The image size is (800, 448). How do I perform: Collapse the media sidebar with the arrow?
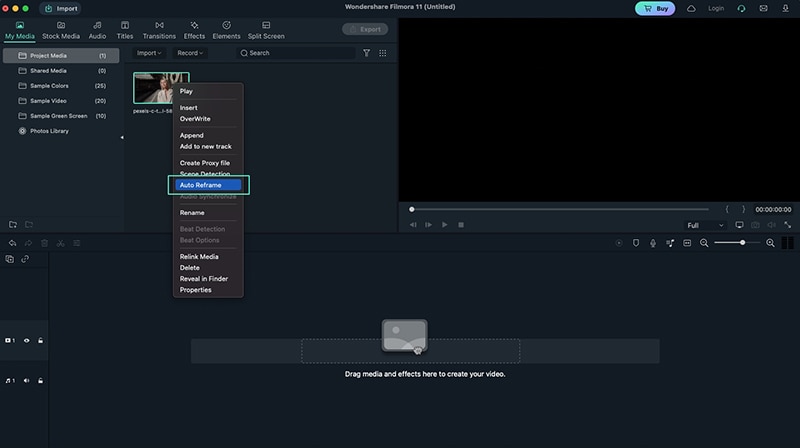point(121,137)
